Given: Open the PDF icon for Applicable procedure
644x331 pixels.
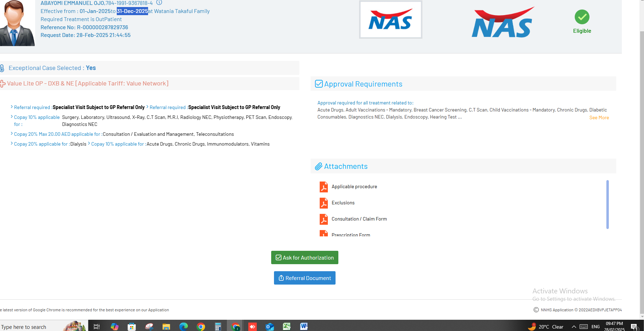Looking at the screenshot, I should 324,187.
